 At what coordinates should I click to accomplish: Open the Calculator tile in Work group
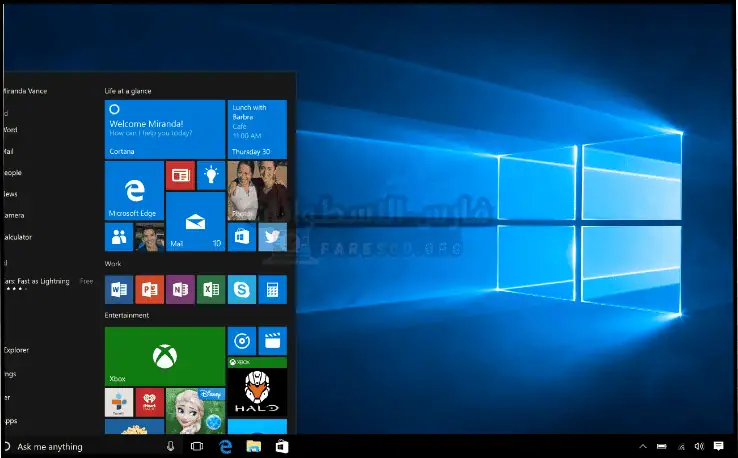click(x=272, y=289)
